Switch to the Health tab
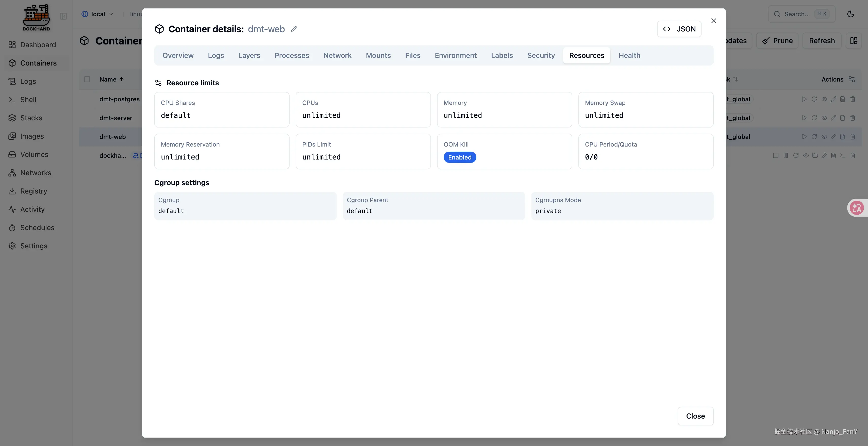The width and height of the screenshot is (868, 446). click(629, 55)
